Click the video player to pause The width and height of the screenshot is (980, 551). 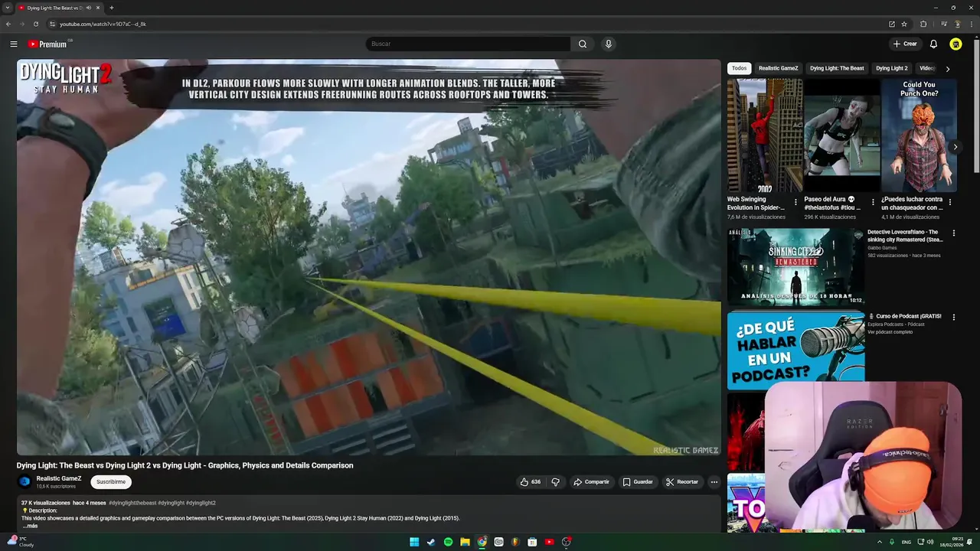click(368, 258)
